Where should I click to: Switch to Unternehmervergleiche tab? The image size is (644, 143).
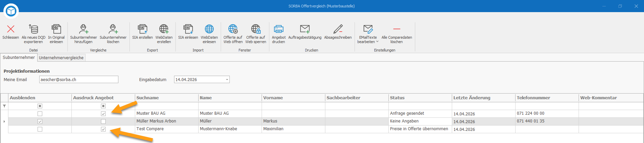61,58
